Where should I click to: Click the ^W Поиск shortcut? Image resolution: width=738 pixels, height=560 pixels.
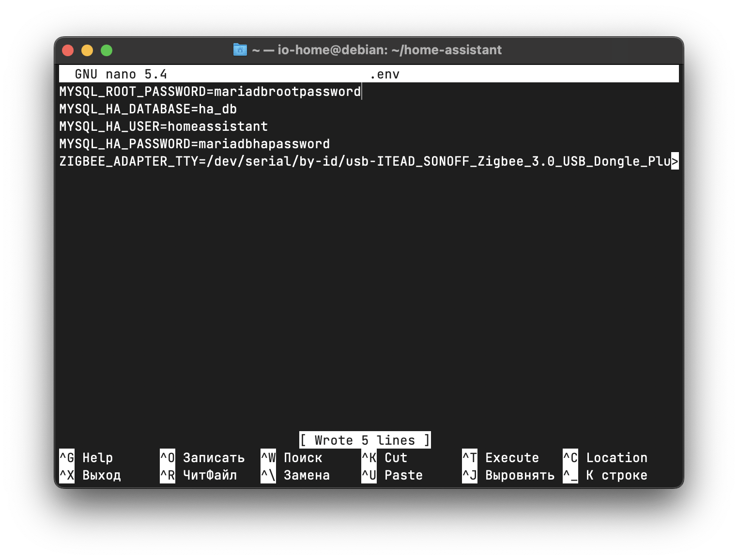292,458
